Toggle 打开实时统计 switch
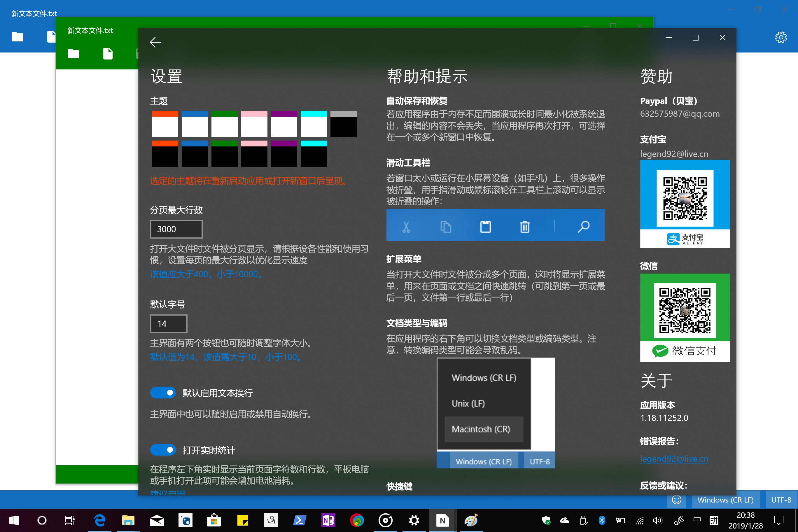 point(163,450)
